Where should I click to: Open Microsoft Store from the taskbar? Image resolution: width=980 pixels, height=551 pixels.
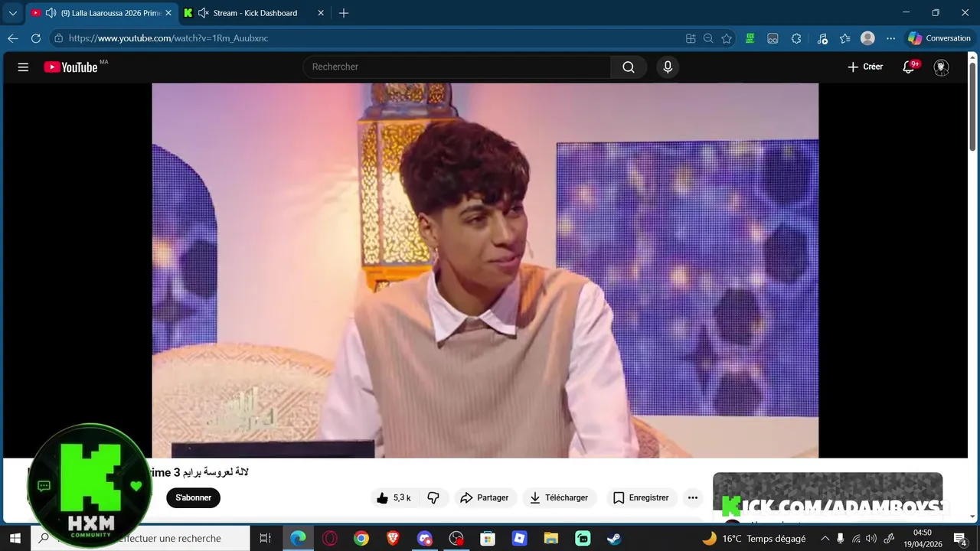(488, 539)
